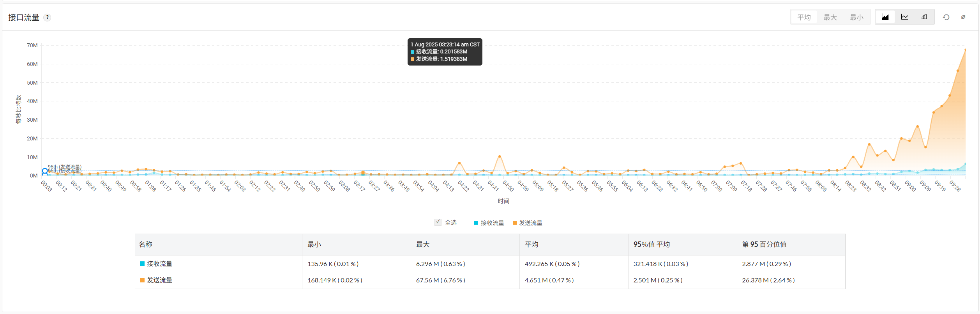
Task: Click the refresh chart icon
Action: (x=946, y=17)
